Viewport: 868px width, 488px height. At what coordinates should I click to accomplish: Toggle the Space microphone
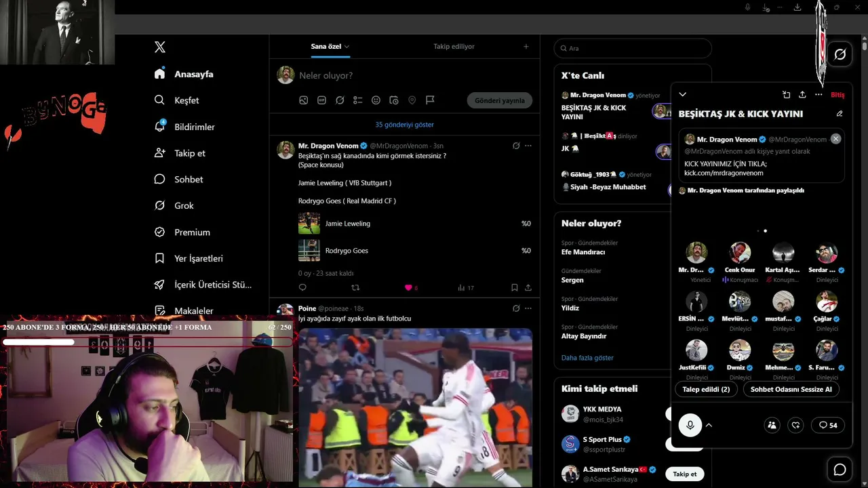(690, 425)
